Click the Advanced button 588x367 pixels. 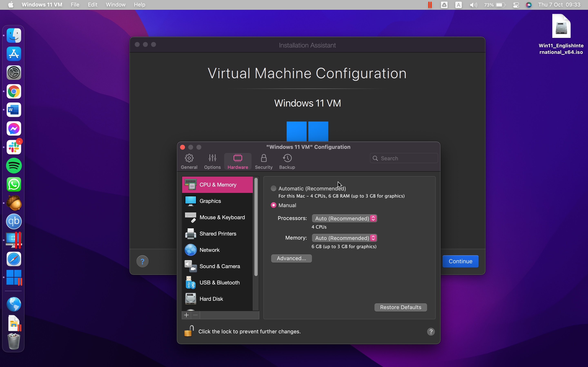pyautogui.click(x=291, y=258)
